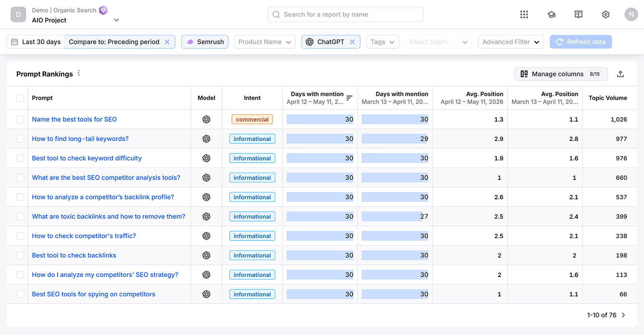Click sort icon on Days with mention column

coord(349,98)
